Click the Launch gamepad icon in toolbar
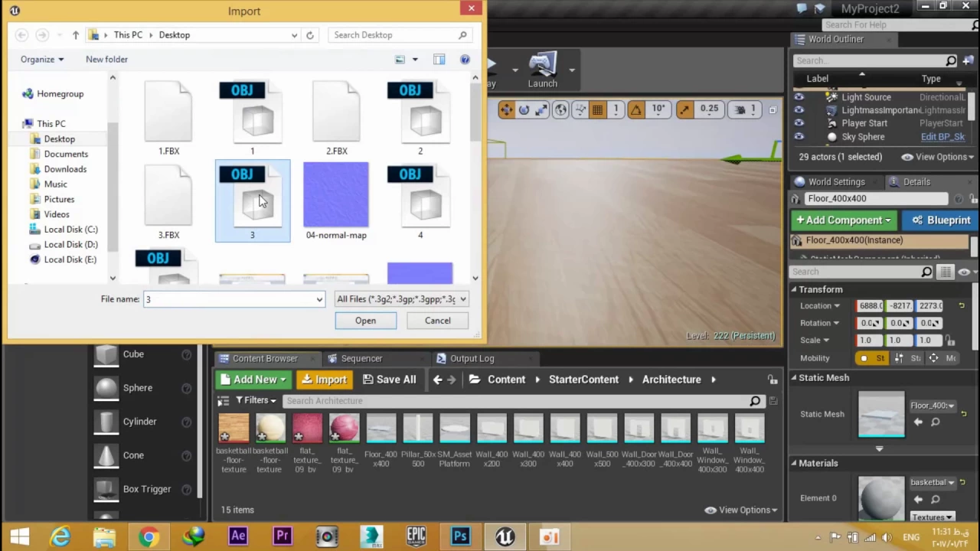 pos(542,65)
